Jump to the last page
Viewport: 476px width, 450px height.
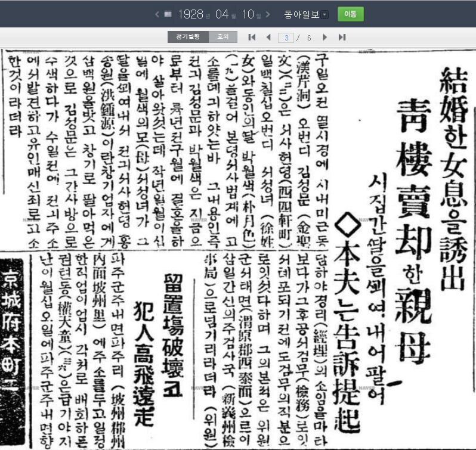pos(342,37)
